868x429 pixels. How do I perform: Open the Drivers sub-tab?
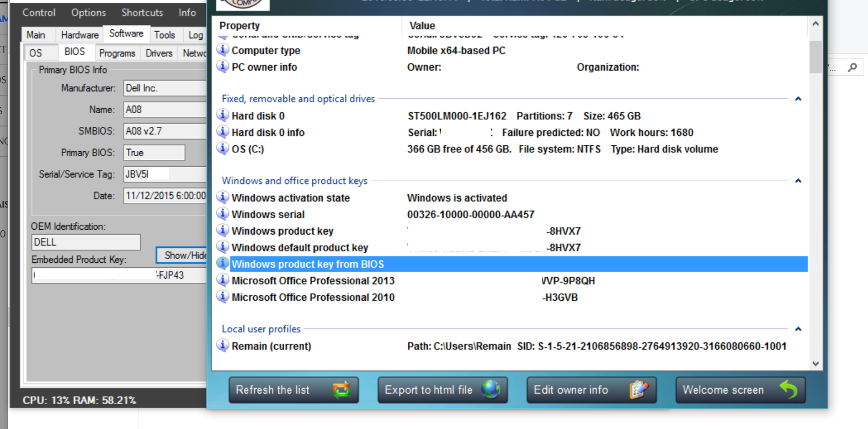pos(159,53)
